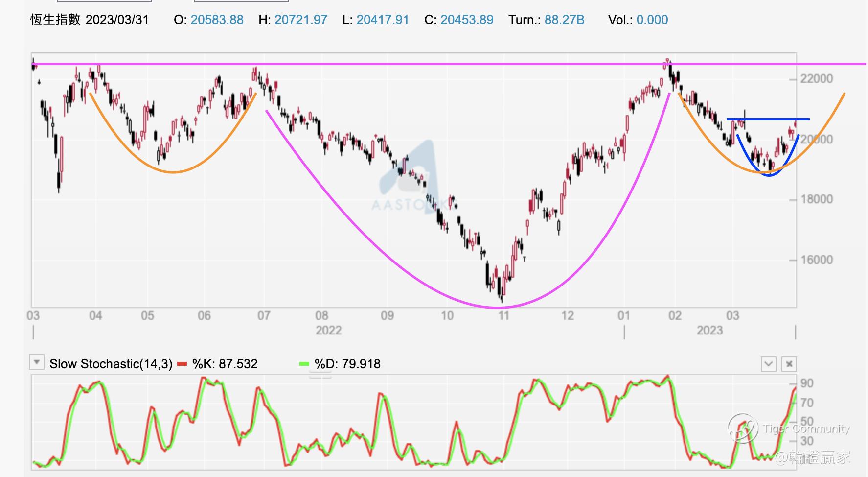The height and width of the screenshot is (477, 868).
Task: Click the green %D line color swatch
Action: 304,364
